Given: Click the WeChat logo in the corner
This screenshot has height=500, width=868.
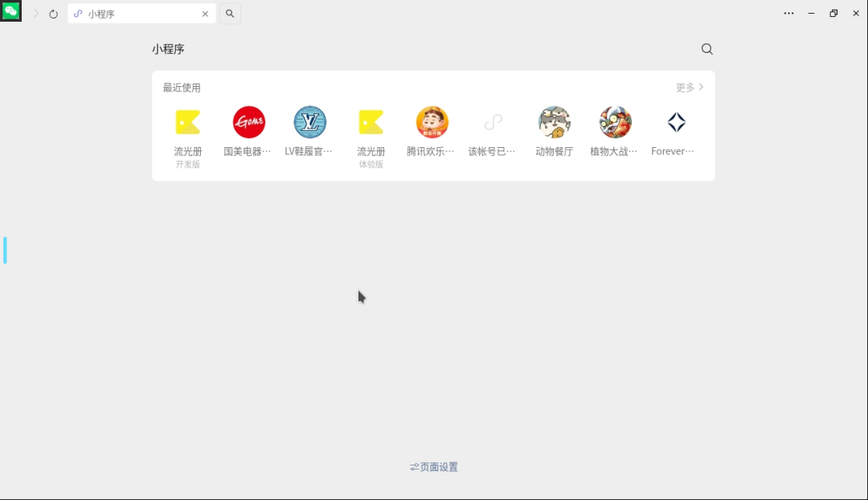Looking at the screenshot, I should [10, 10].
